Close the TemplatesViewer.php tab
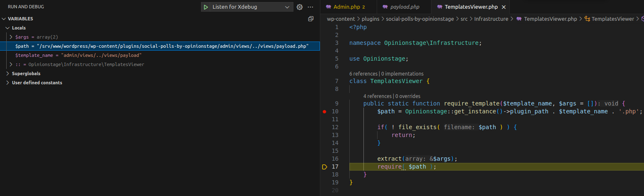The width and height of the screenshot is (644, 196). point(504,7)
